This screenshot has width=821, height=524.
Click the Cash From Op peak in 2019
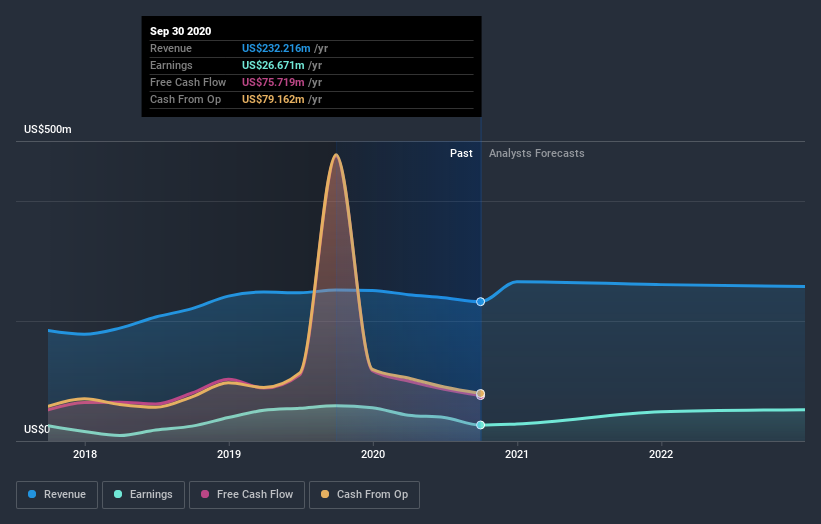point(336,155)
